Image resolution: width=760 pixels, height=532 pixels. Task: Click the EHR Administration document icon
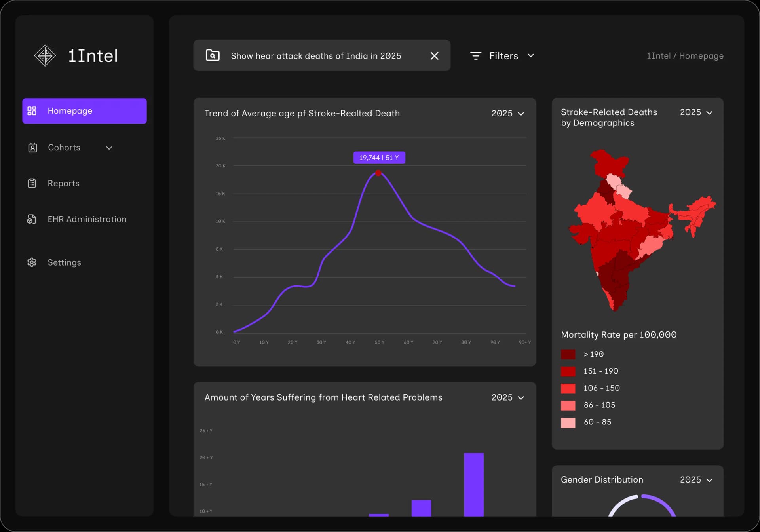[x=32, y=219]
